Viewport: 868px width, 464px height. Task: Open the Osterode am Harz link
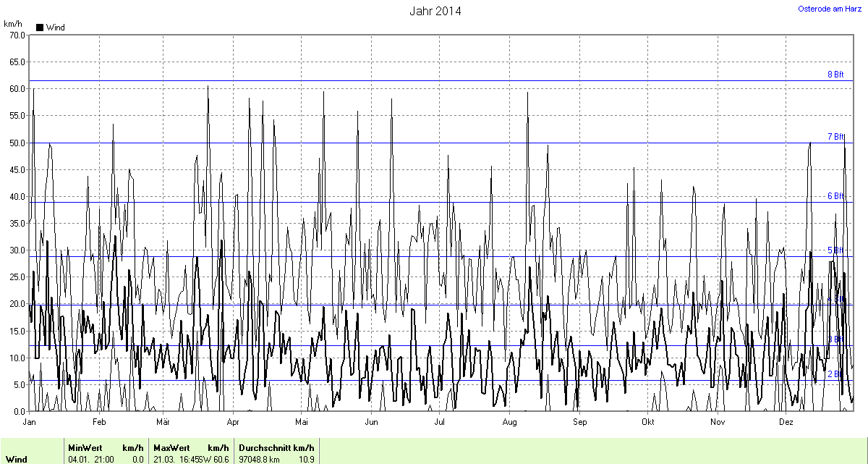click(x=829, y=9)
